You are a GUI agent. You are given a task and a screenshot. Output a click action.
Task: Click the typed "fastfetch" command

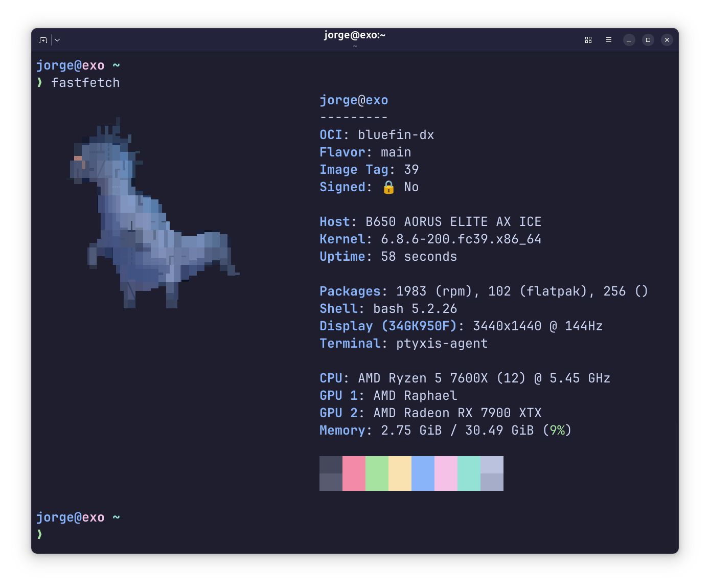[x=85, y=83]
